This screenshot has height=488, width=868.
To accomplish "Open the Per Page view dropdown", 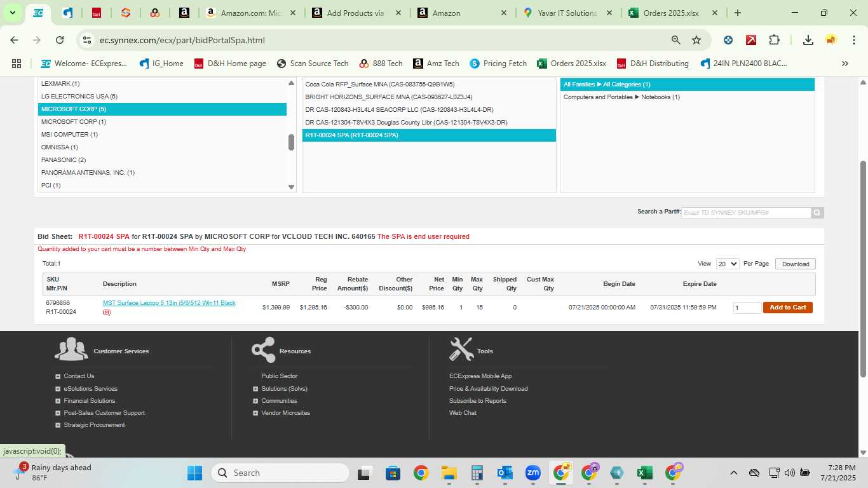I will [x=728, y=264].
